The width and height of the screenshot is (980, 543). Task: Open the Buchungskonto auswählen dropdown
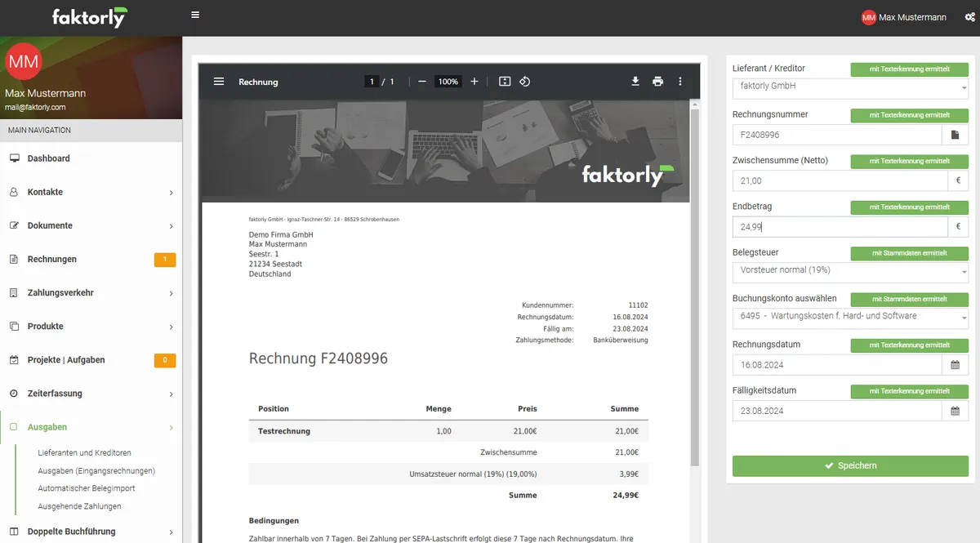click(x=850, y=318)
